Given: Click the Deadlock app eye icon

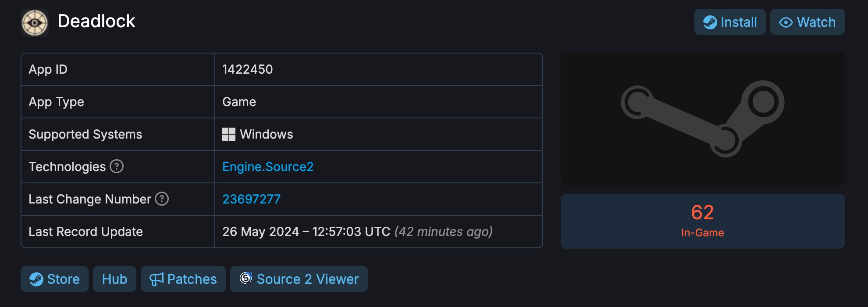Looking at the screenshot, I should point(35,22).
